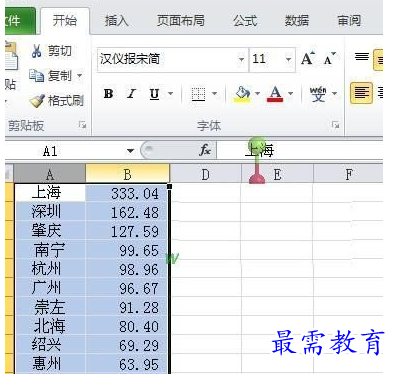
Task: Open the font name dropdown
Action: 241,60
